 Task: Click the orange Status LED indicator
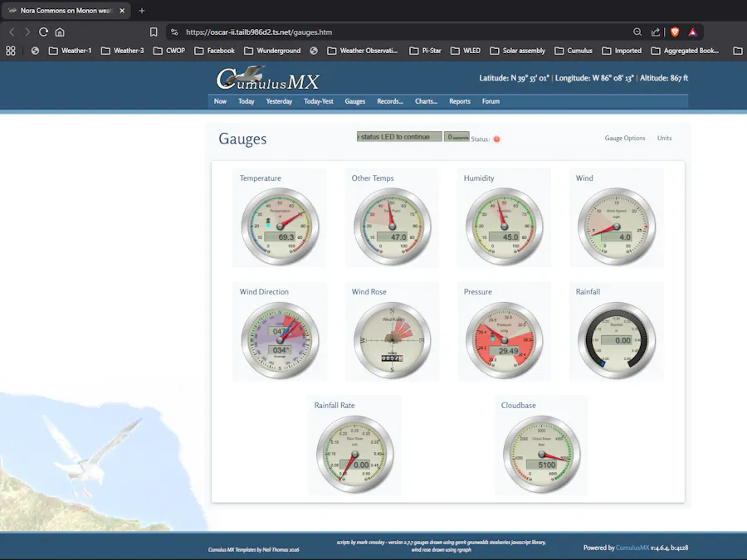point(496,139)
